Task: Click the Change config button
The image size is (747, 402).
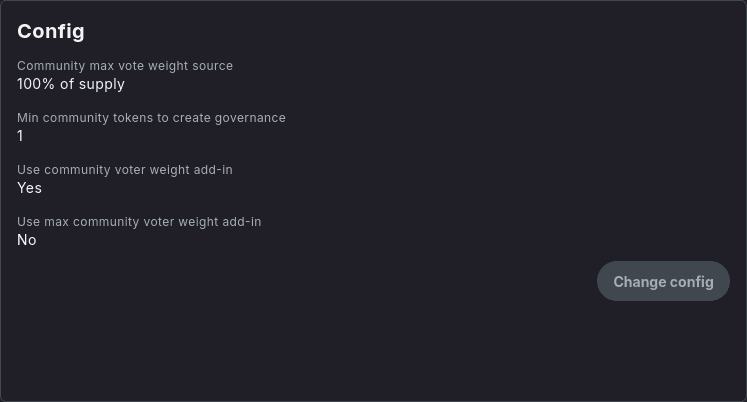Action: 663,281
